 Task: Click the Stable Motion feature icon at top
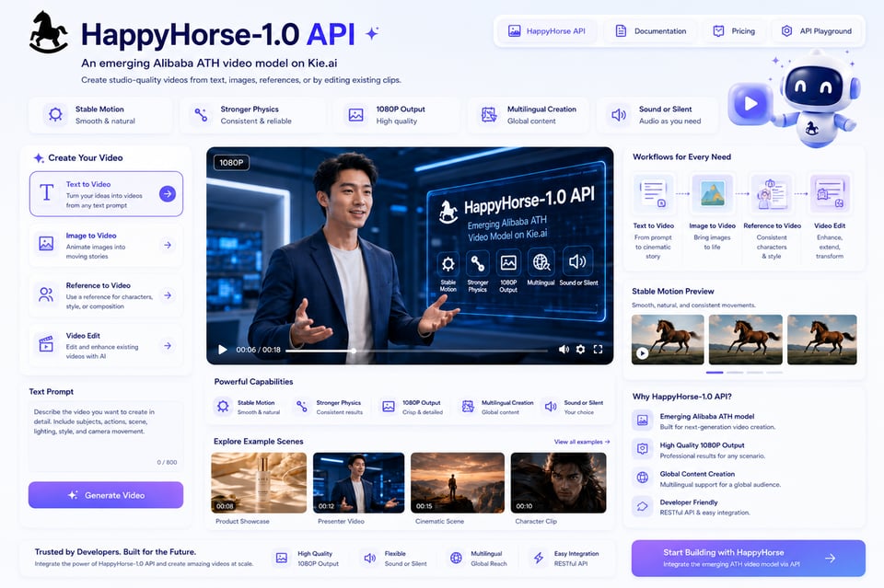tap(55, 115)
